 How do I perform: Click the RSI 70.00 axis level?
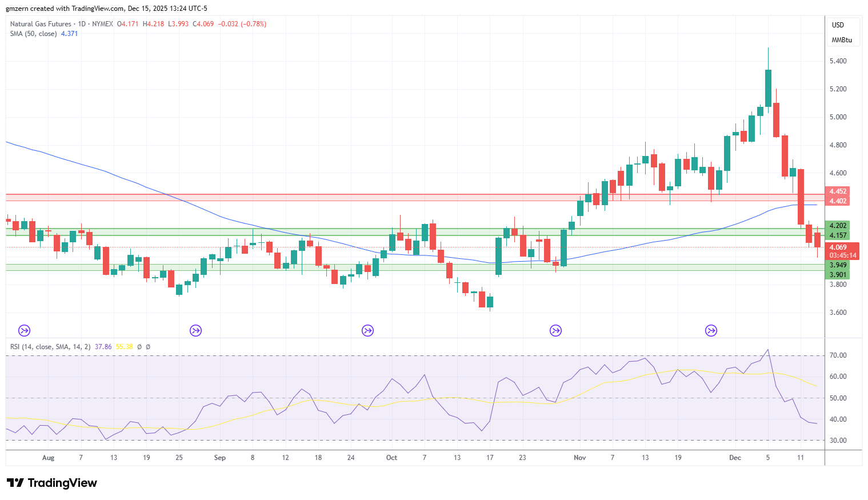click(838, 355)
